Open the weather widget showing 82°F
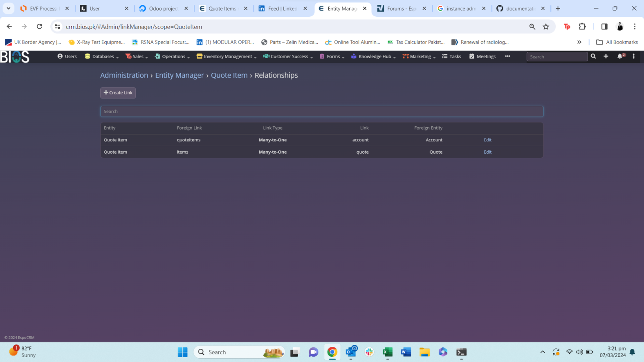 pos(22,352)
